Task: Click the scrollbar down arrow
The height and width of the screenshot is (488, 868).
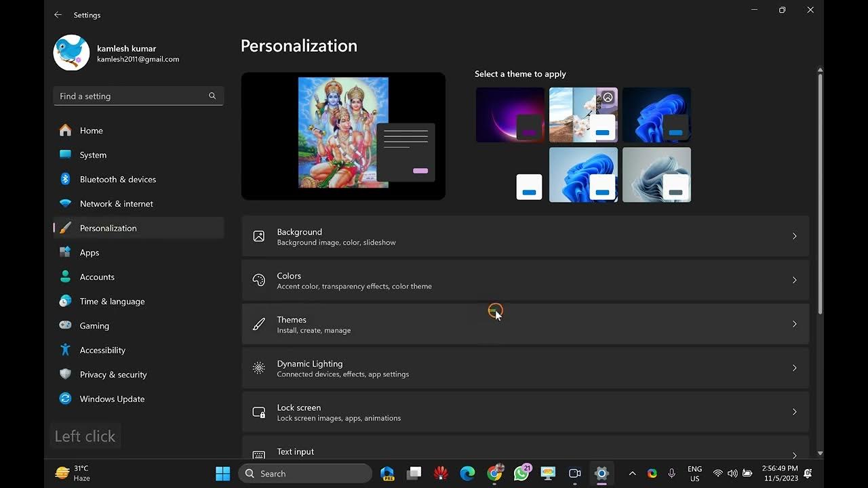Action: coord(820,453)
